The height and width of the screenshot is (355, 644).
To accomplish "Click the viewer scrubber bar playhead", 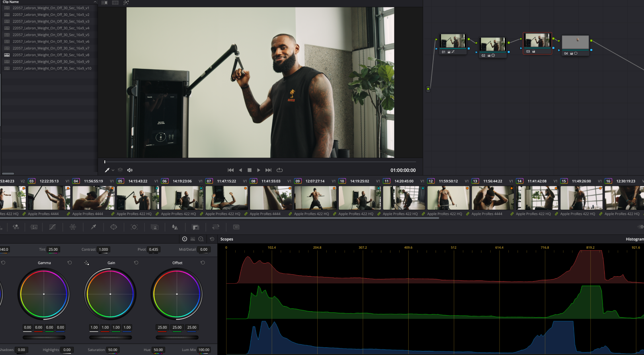I will tap(105, 162).
